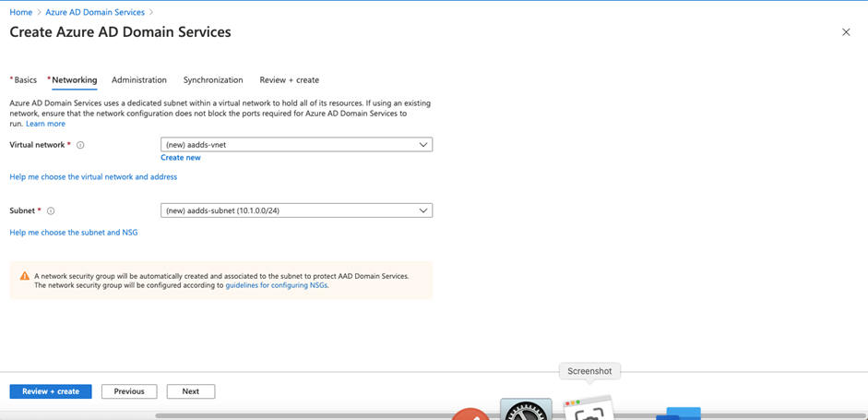Select the Networking tab
This screenshot has height=420, width=868.
(73, 80)
